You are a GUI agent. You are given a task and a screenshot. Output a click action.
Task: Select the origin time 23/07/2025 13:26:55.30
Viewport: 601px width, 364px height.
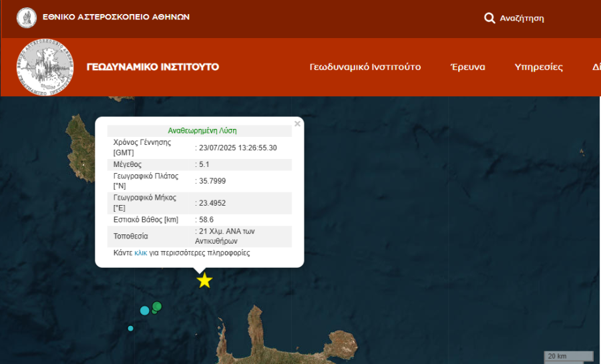click(238, 148)
